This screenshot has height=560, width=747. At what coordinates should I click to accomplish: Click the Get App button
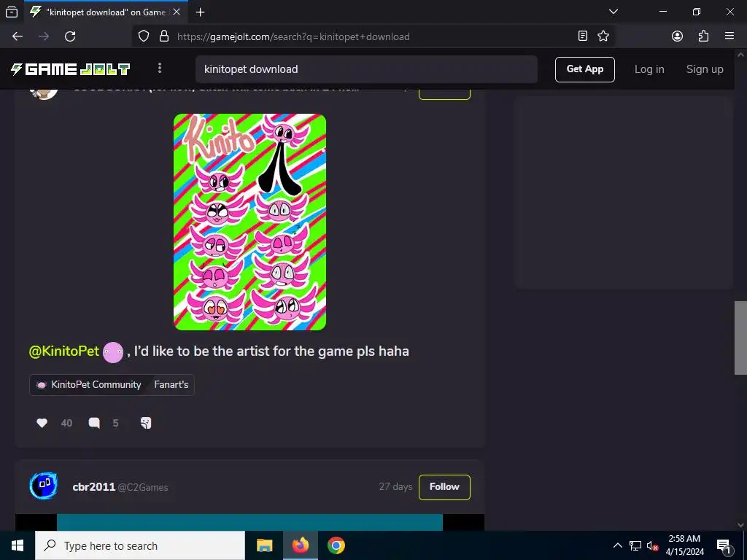tap(584, 69)
